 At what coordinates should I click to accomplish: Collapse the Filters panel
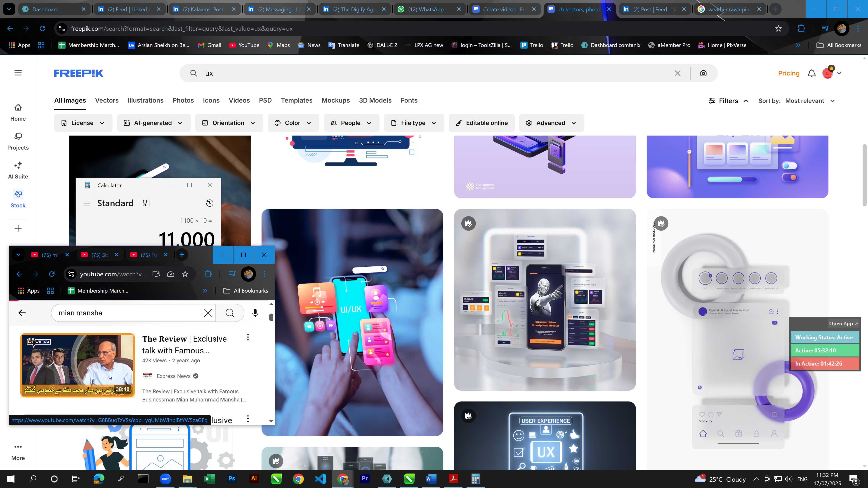tap(728, 101)
